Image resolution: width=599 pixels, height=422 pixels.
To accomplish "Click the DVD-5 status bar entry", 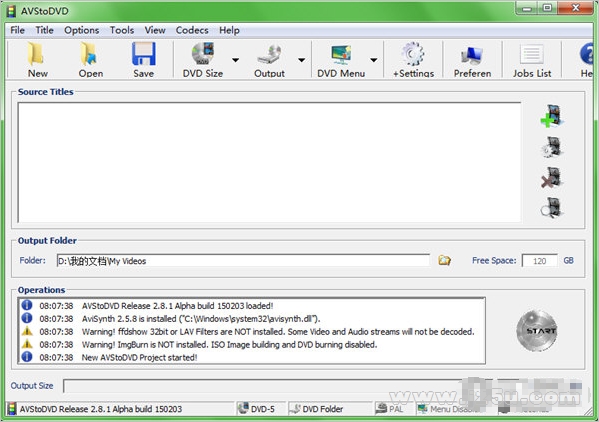I will (x=261, y=409).
